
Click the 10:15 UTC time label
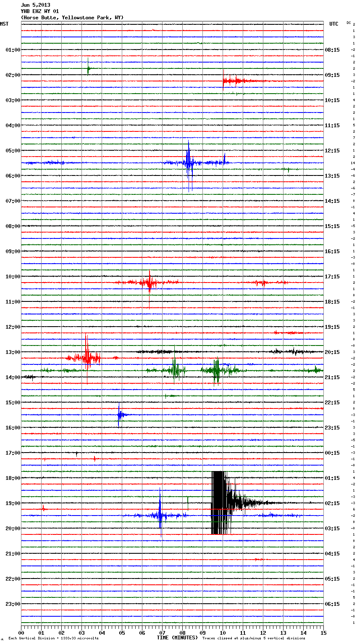pos(332,100)
